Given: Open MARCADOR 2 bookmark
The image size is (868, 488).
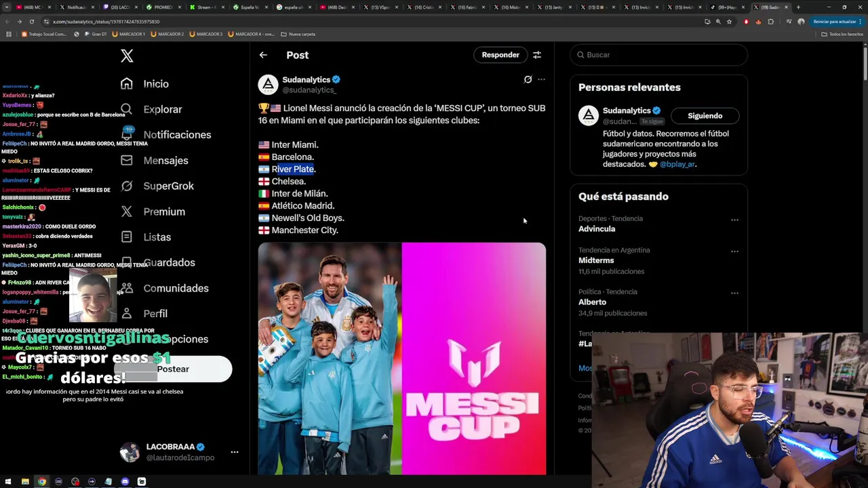Looking at the screenshot, I should [x=167, y=34].
